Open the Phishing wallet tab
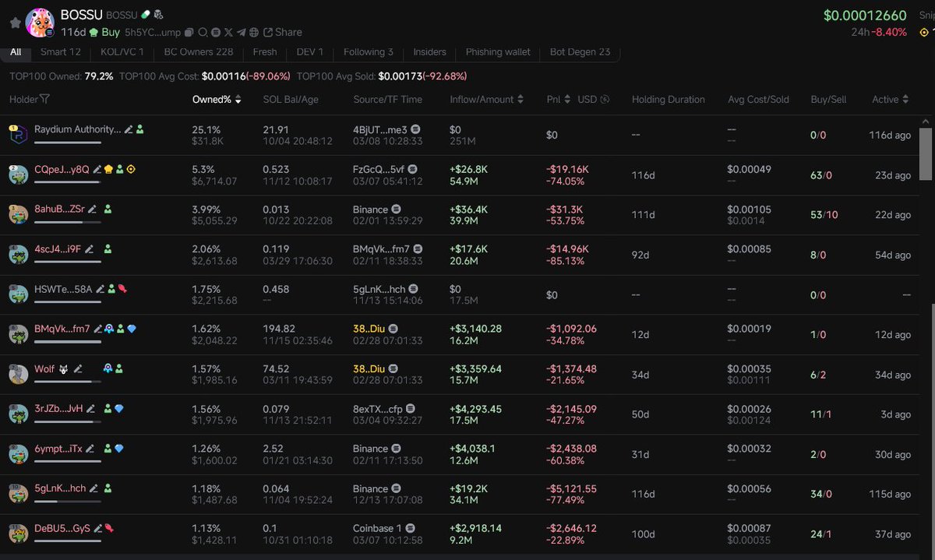This screenshot has width=935, height=560. tap(497, 52)
